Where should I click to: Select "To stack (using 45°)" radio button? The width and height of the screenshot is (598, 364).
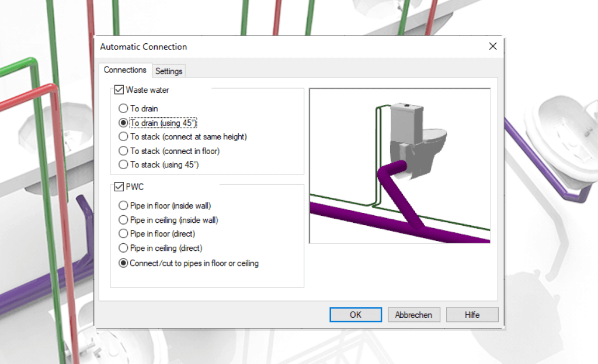tap(123, 164)
